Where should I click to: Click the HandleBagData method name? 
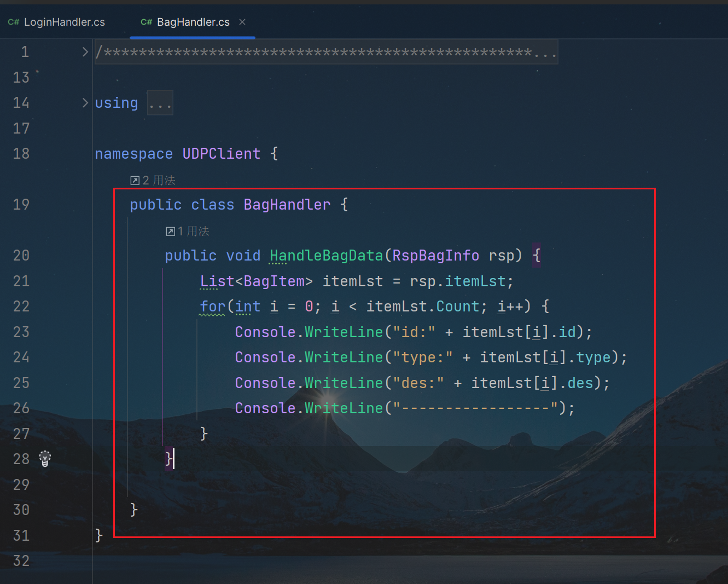point(326,256)
